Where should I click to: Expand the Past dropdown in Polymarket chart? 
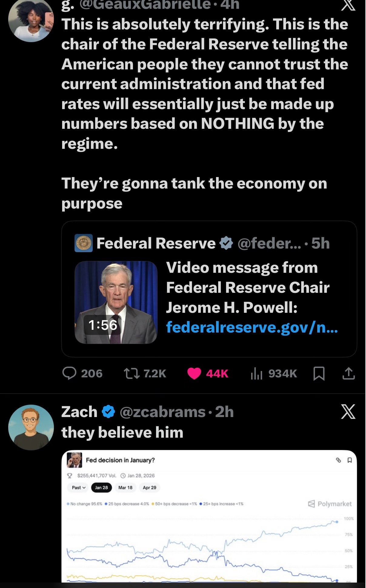click(x=78, y=488)
